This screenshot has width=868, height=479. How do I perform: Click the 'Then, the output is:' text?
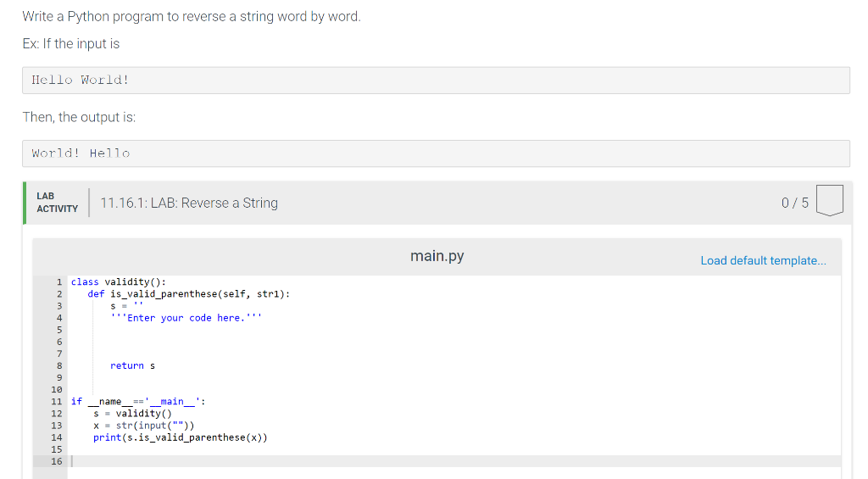click(79, 117)
